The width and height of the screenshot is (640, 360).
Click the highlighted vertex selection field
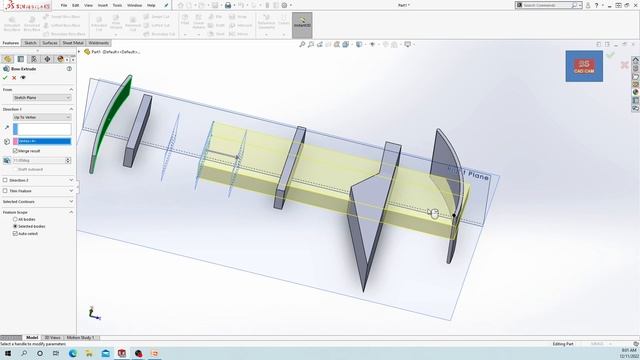click(x=42, y=142)
